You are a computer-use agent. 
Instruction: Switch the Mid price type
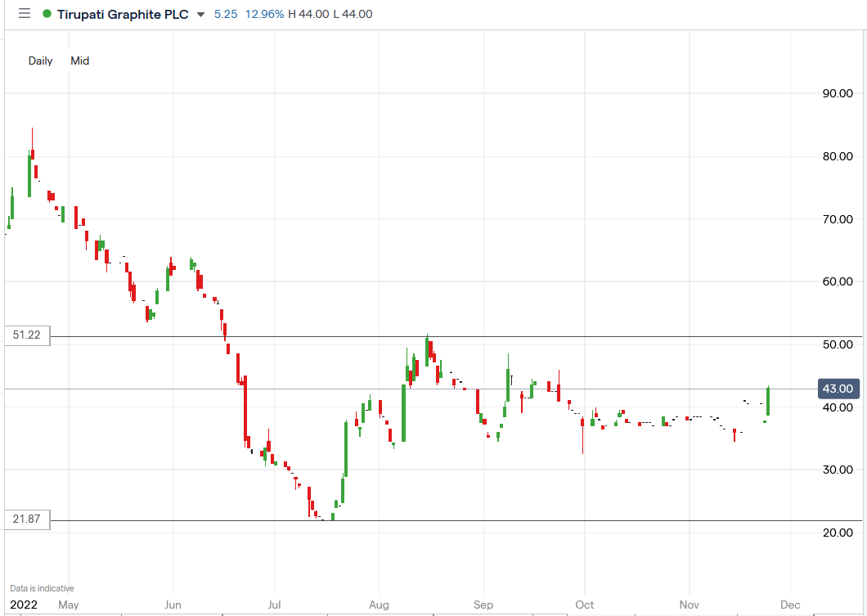[x=79, y=61]
